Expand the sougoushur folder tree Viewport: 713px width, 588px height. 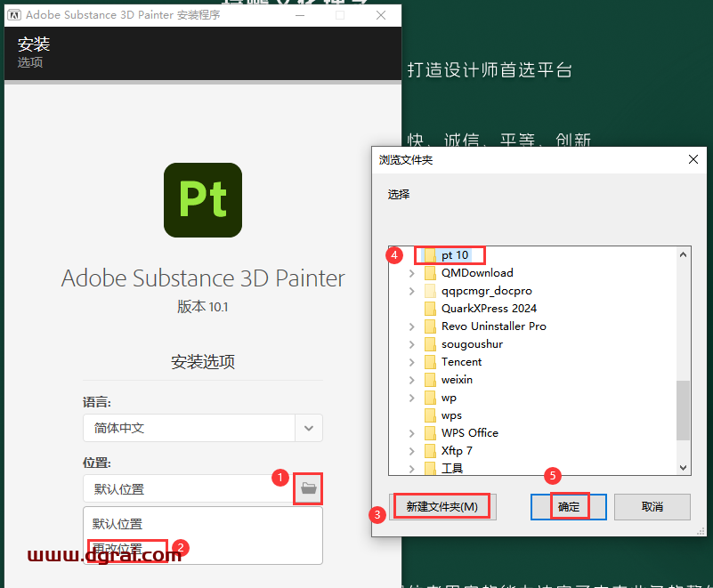(409, 344)
